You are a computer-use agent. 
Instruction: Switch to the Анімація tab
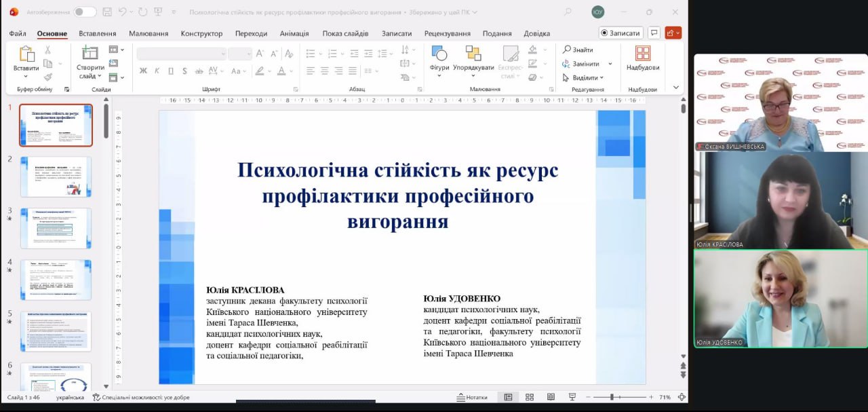[x=294, y=33]
